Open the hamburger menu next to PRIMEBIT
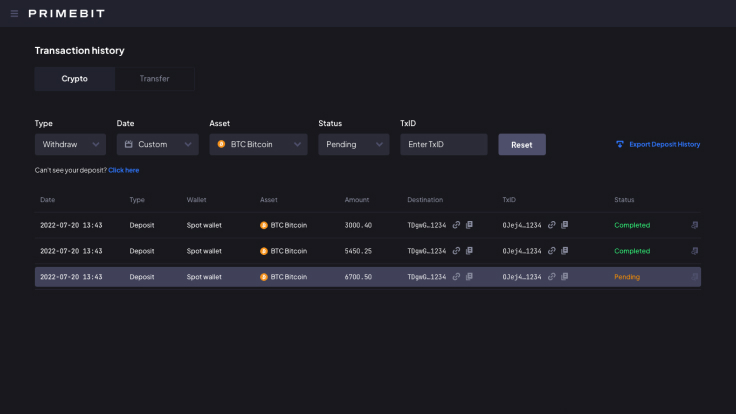736x414 pixels. pyautogui.click(x=14, y=14)
